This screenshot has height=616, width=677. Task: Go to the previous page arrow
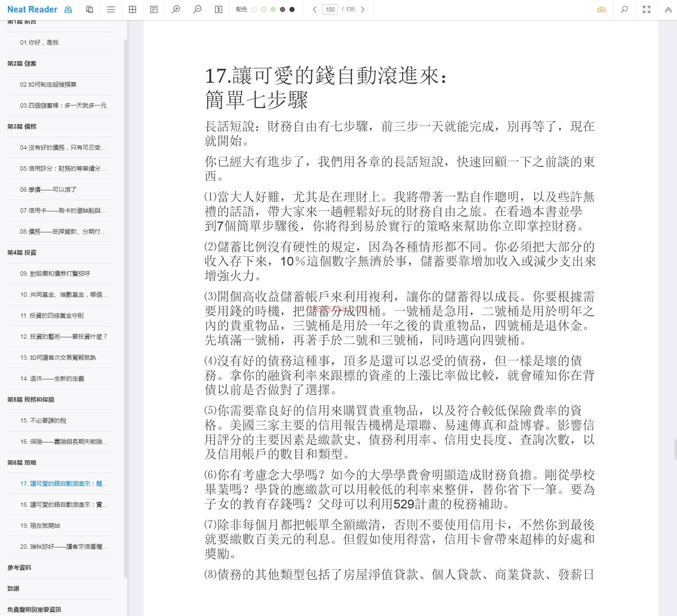(x=315, y=9)
